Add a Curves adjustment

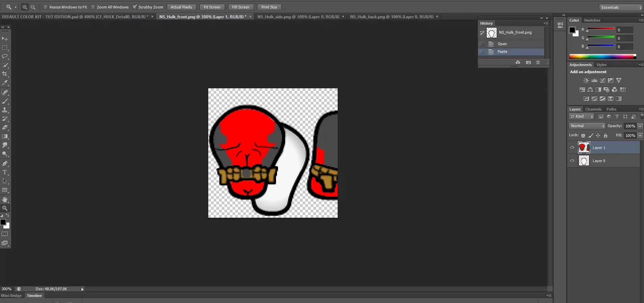click(x=603, y=81)
